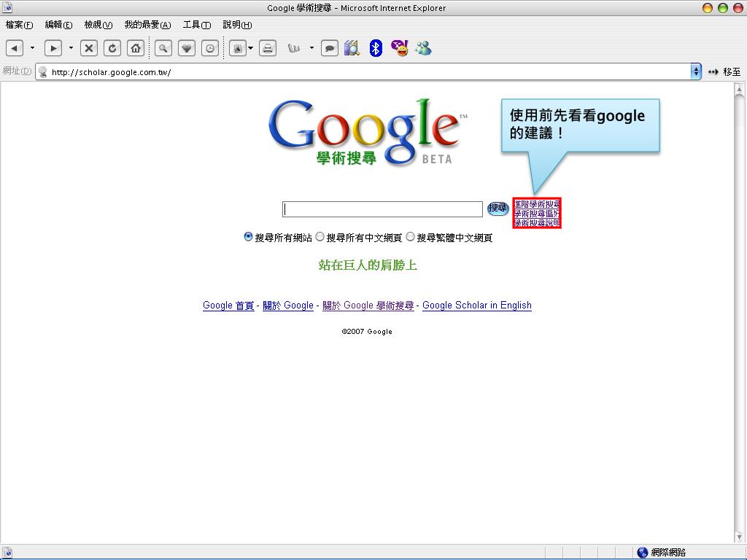Click the green maximize window button

click(723, 7)
